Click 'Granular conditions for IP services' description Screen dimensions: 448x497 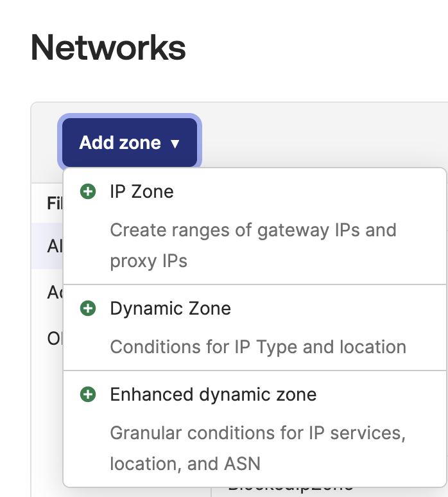click(258, 433)
